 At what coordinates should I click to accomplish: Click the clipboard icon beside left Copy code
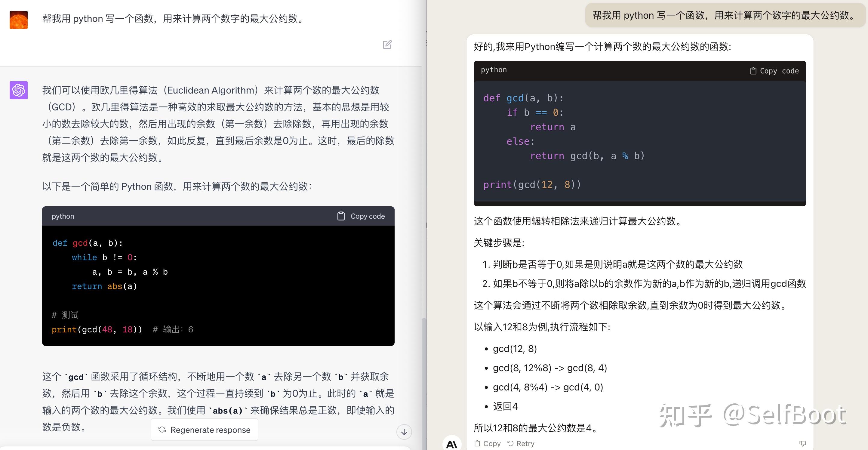click(x=341, y=216)
